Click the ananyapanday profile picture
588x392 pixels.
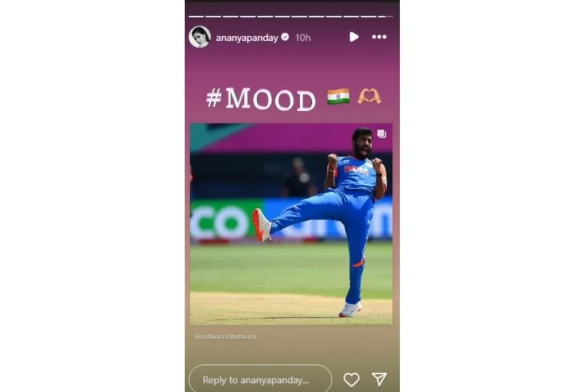pyautogui.click(x=199, y=37)
